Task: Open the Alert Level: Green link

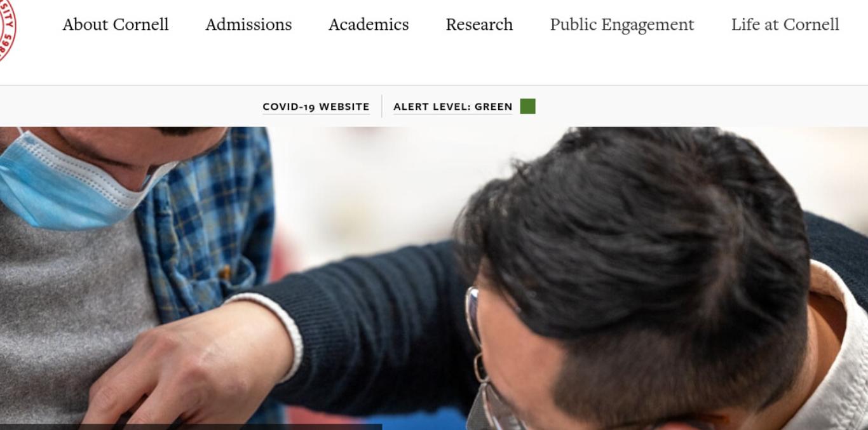Action: [x=453, y=107]
